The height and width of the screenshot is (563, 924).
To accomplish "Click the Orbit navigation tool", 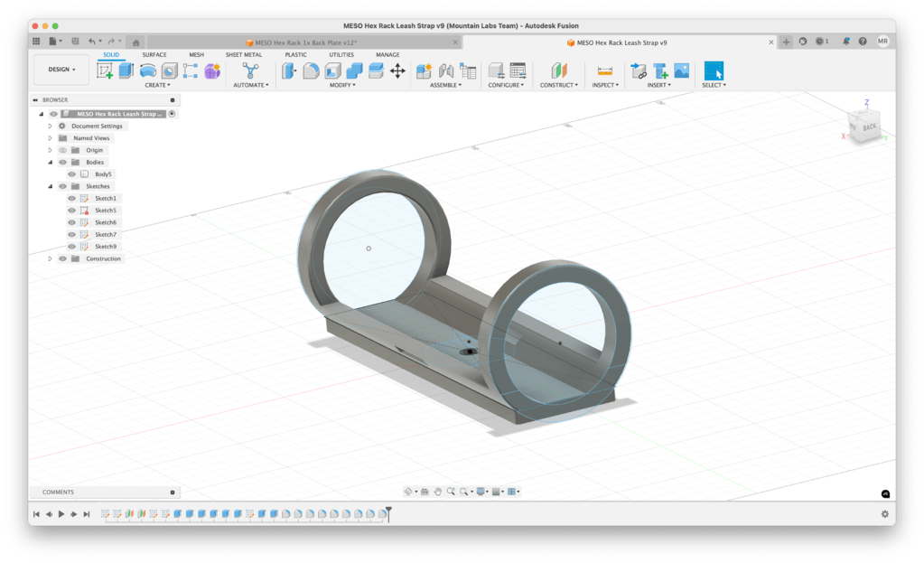I will pos(407,491).
